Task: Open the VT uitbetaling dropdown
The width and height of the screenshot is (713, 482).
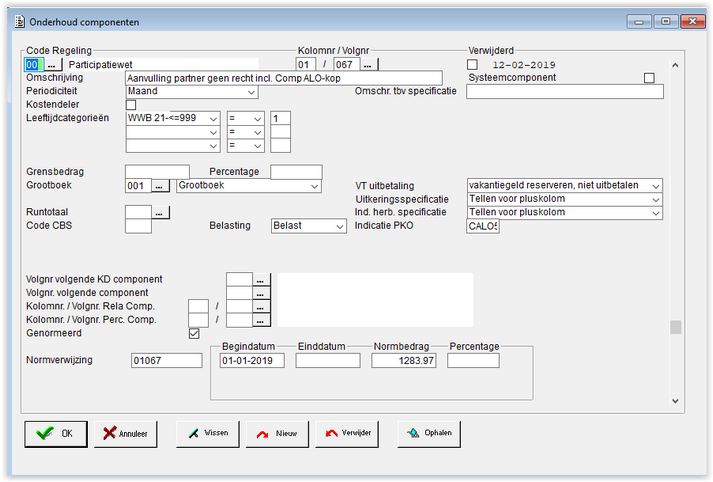Action: [x=564, y=186]
